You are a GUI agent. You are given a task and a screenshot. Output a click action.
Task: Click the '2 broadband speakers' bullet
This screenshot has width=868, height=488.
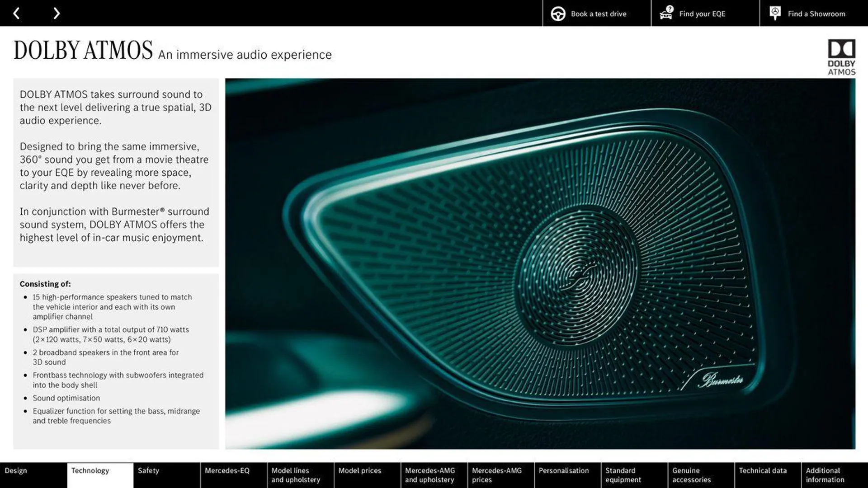click(x=105, y=357)
